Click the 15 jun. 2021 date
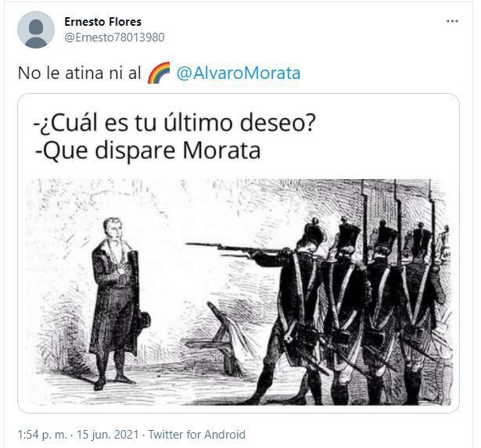The width and height of the screenshot is (481, 448). point(107,435)
